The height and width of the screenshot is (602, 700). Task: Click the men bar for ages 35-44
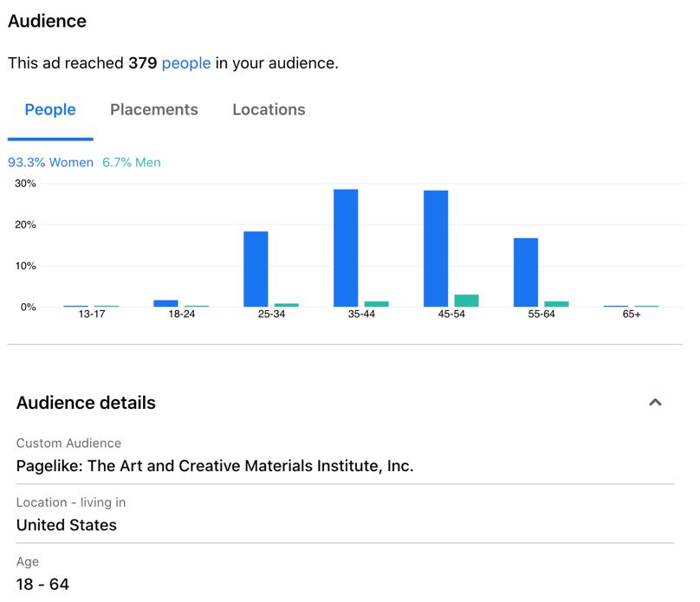pos(376,304)
